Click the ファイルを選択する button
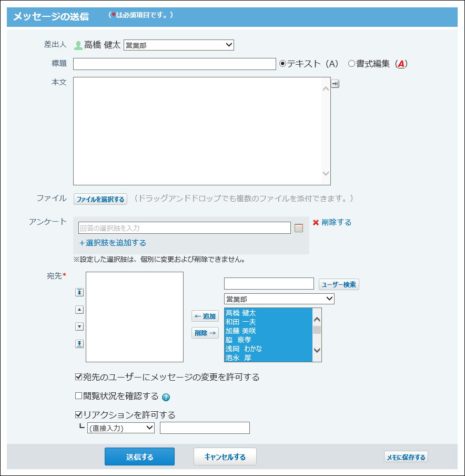This screenshot has width=465, height=476. [x=100, y=199]
